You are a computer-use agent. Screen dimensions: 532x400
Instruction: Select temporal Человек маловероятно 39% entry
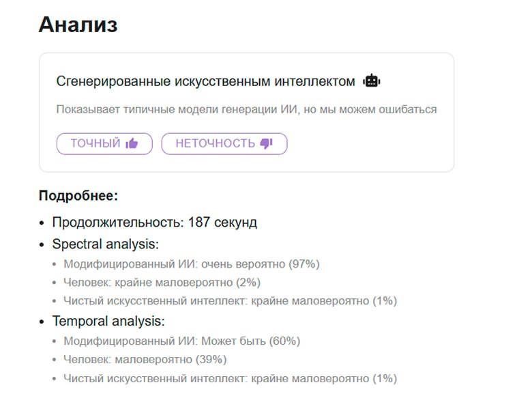click(145, 359)
